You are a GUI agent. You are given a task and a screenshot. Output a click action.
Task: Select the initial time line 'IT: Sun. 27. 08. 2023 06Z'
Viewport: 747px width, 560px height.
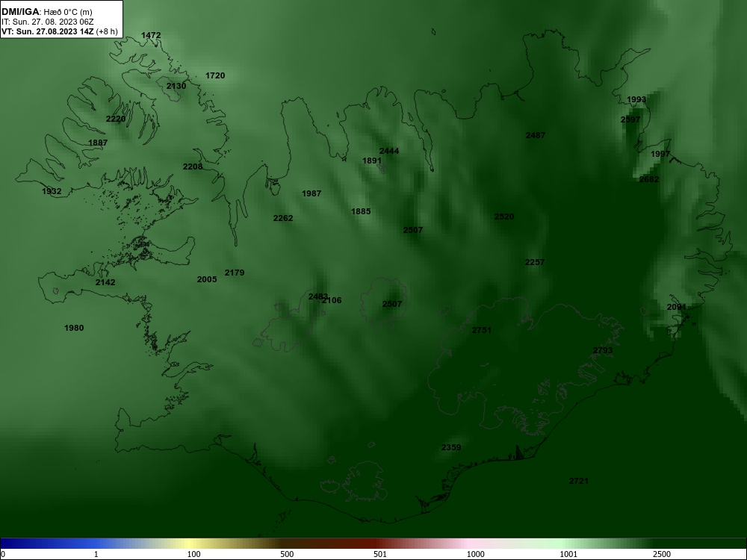[48, 22]
